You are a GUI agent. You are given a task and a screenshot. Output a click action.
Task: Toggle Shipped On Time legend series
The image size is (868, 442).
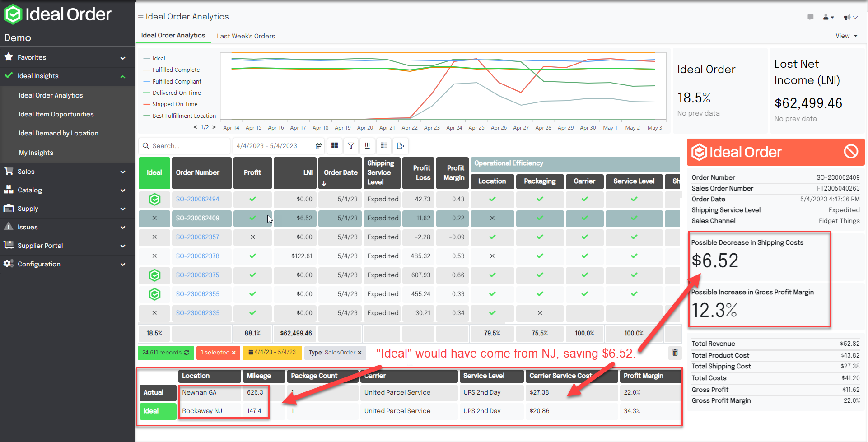[x=175, y=104]
